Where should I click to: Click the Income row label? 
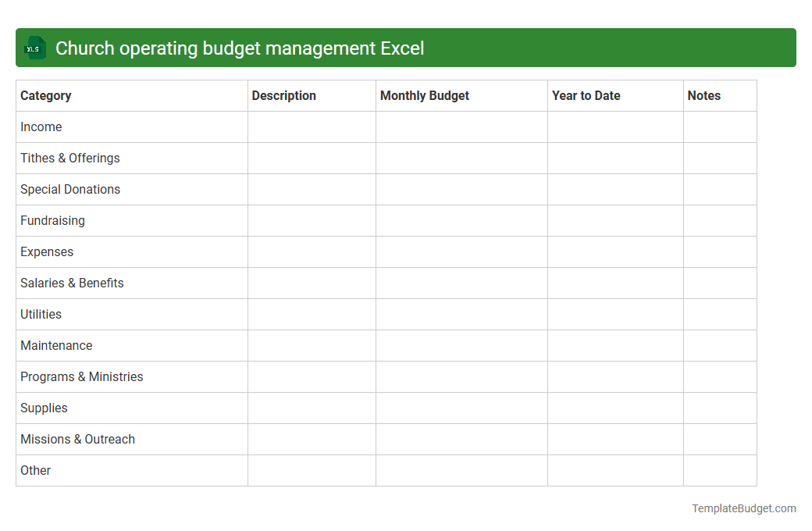[x=41, y=127]
